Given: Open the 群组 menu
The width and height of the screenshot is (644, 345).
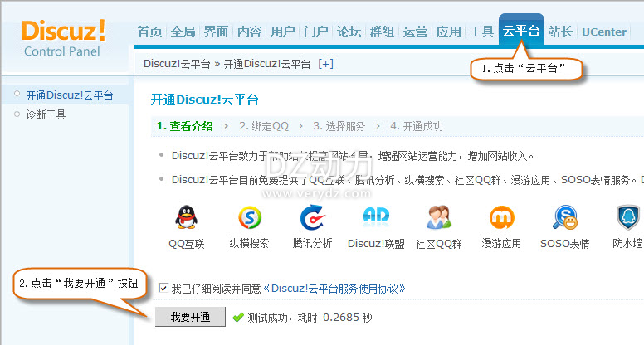Looking at the screenshot, I should (x=382, y=32).
